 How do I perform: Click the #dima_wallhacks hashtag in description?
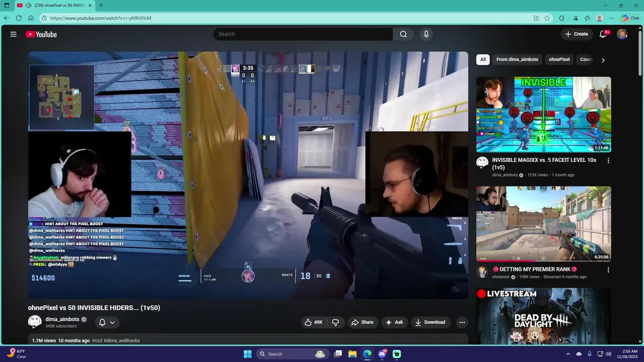[122, 340]
